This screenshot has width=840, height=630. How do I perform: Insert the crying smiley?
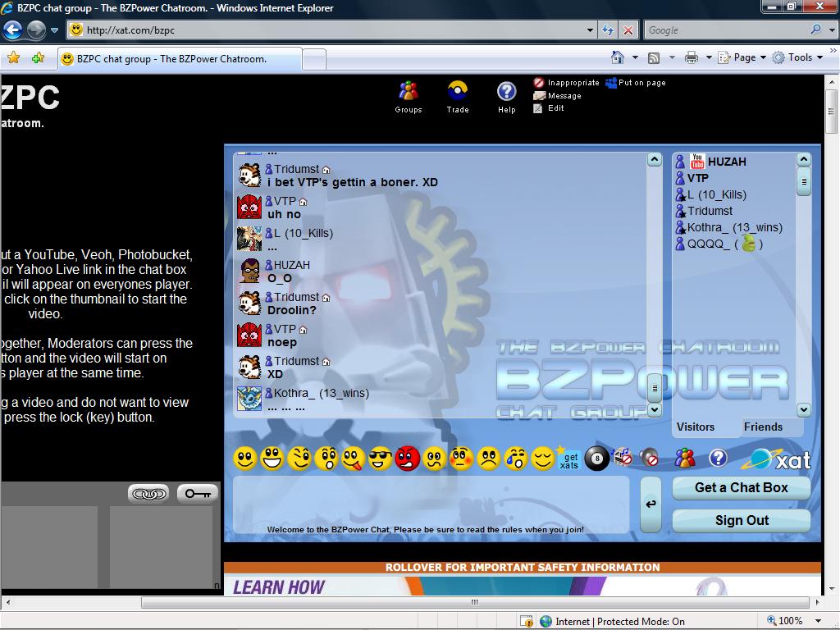pos(515,459)
